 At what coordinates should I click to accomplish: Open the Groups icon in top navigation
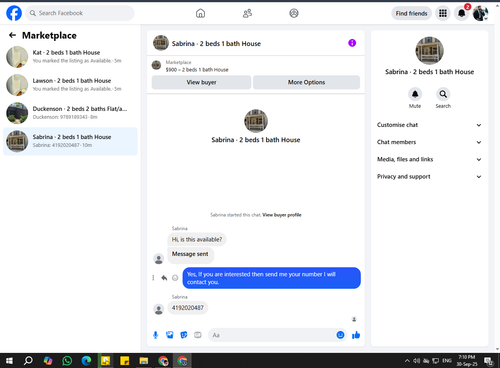tap(294, 13)
